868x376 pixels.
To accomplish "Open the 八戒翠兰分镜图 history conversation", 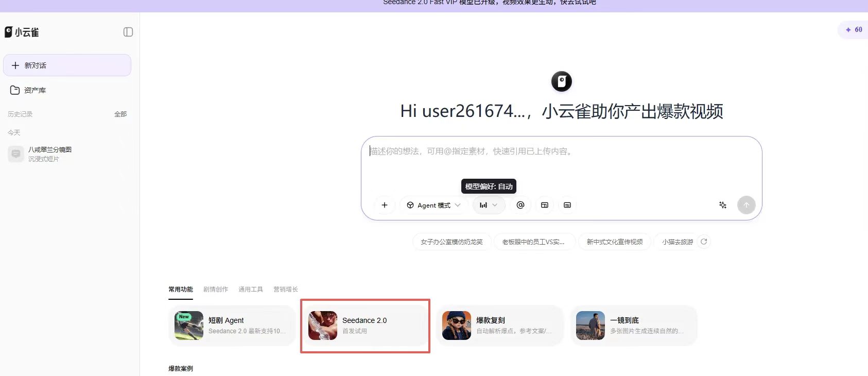I will point(67,154).
